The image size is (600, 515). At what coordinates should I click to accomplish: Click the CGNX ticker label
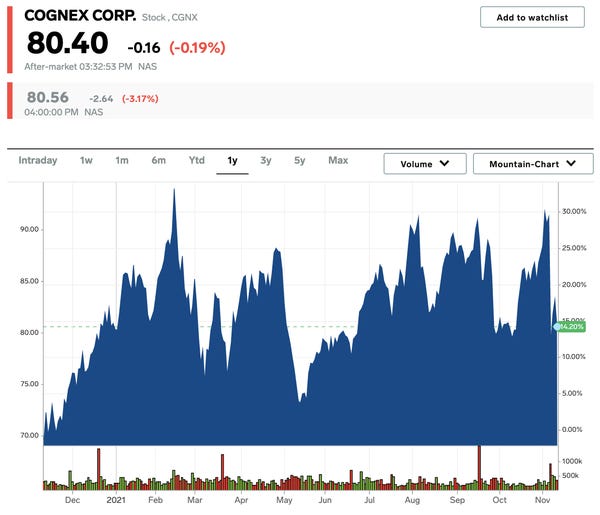[184, 18]
